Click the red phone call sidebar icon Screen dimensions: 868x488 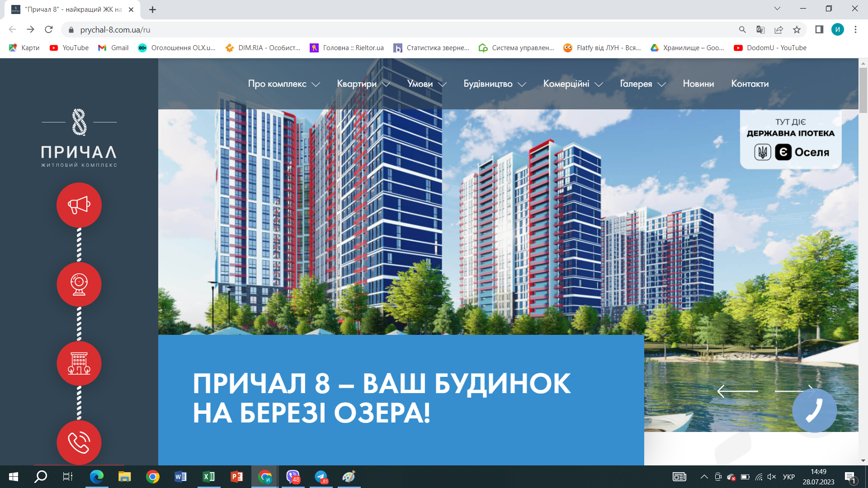pos(79,442)
